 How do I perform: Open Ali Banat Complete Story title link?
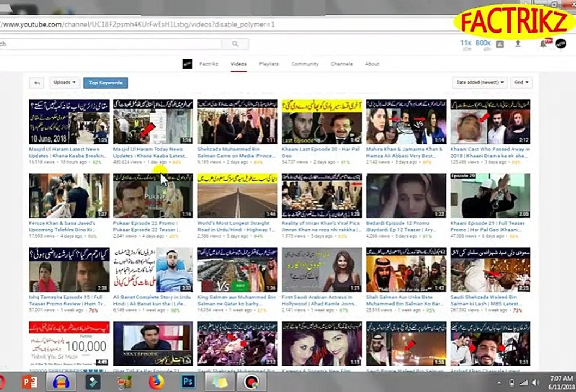[152, 300]
